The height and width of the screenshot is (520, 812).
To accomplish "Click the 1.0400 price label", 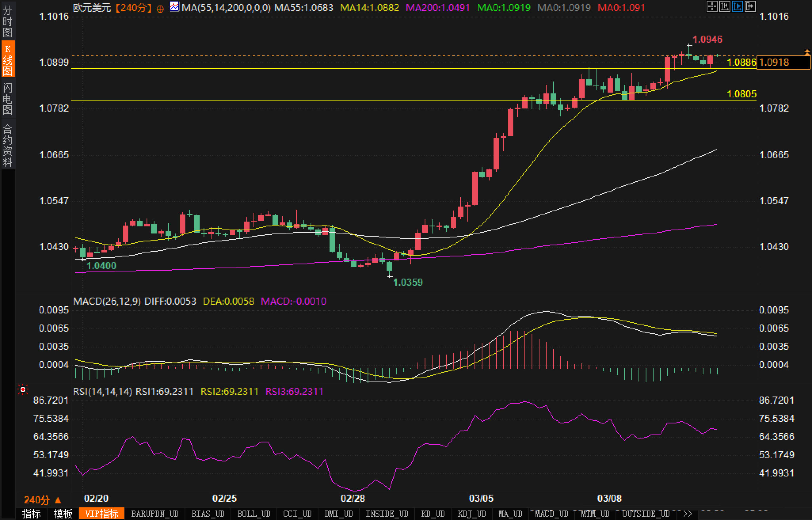I will pyautogui.click(x=101, y=266).
